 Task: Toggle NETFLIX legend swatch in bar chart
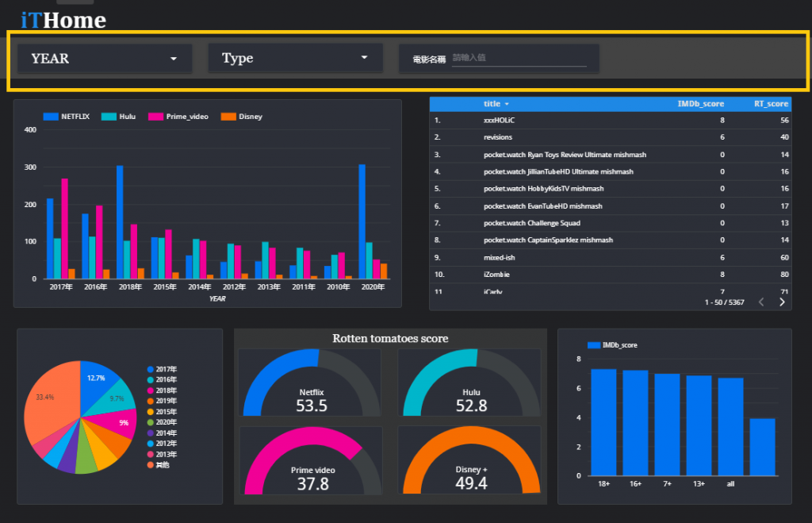point(51,117)
